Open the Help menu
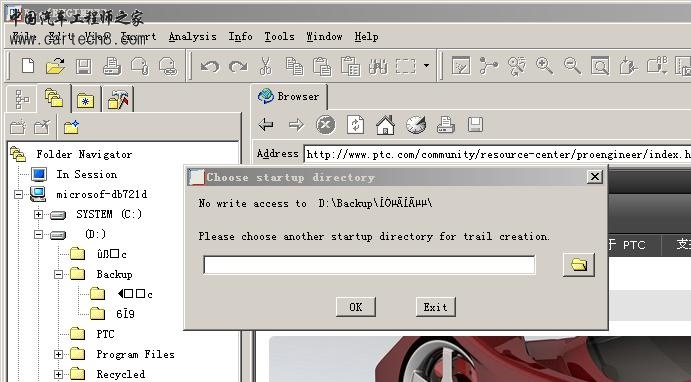Screen dimensions: 691x382 pyautogui.click(x=366, y=37)
